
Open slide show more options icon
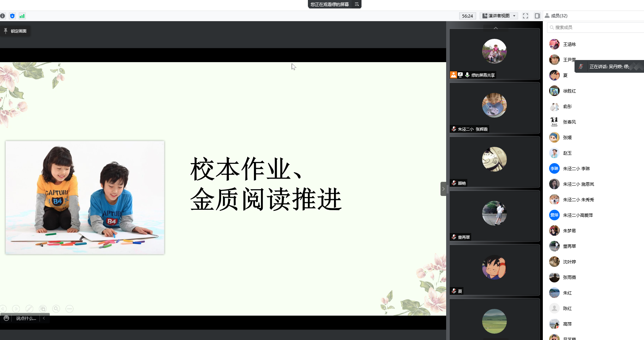69,309
